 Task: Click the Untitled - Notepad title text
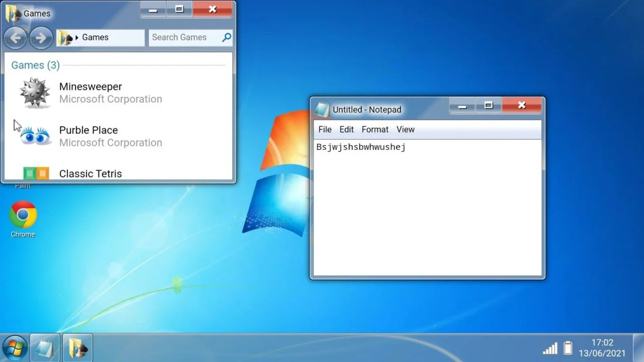(x=367, y=110)
